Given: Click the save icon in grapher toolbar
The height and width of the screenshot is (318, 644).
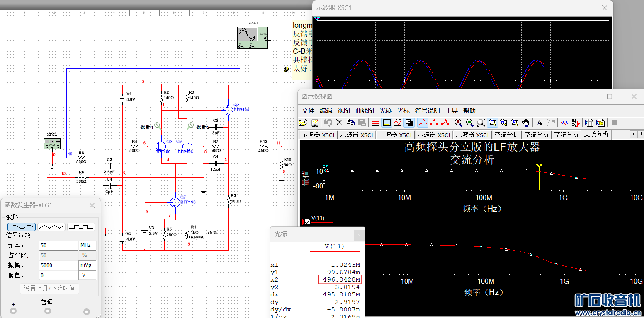Looking at the screenshot, I should pos(315,123).
